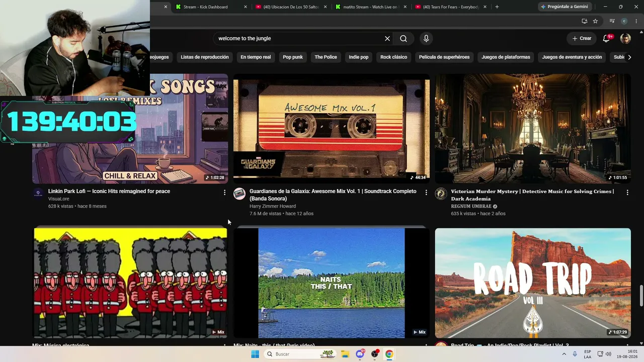
Task: Open Discord from the taskbar
Action: pyautogui.click(x=360, y=354)
